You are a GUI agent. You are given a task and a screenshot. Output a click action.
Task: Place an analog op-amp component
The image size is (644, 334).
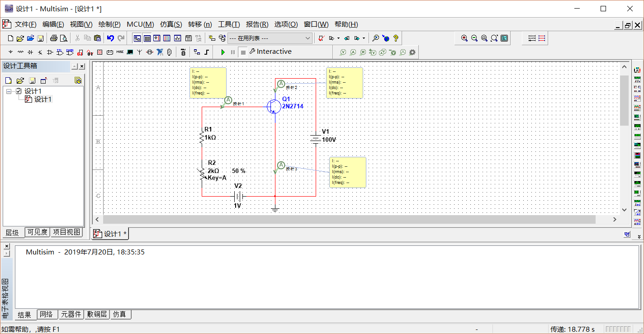[50, 52]
